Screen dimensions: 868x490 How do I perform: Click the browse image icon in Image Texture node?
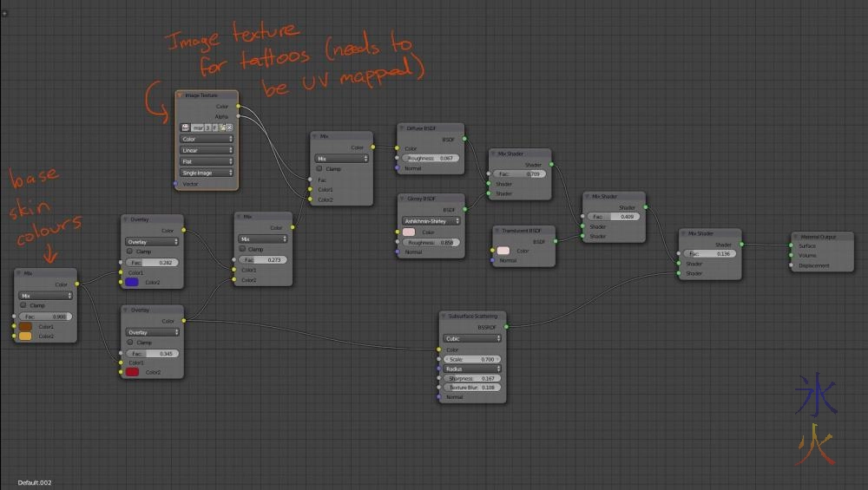185,127
